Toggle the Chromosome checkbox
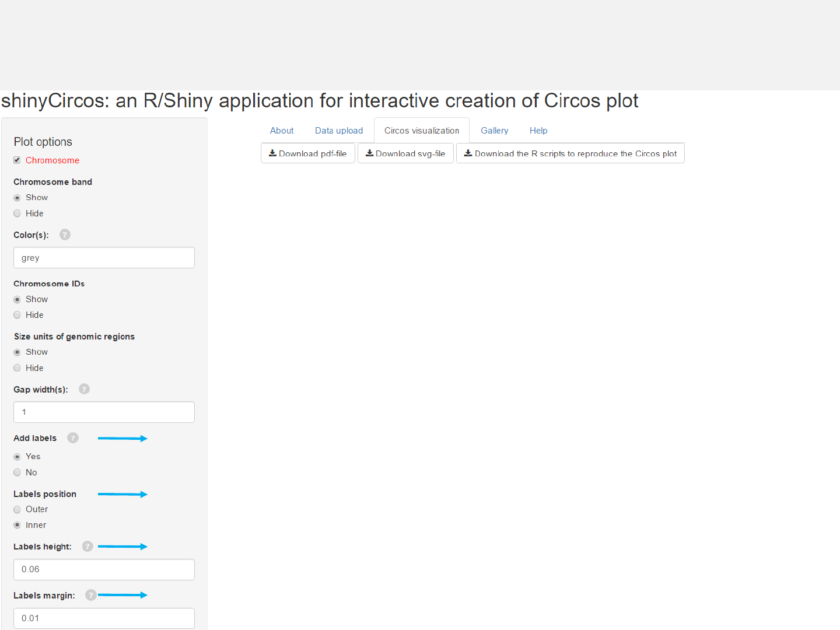The width and height of the screenshot is (840, 630). click(x=17, y=160)
